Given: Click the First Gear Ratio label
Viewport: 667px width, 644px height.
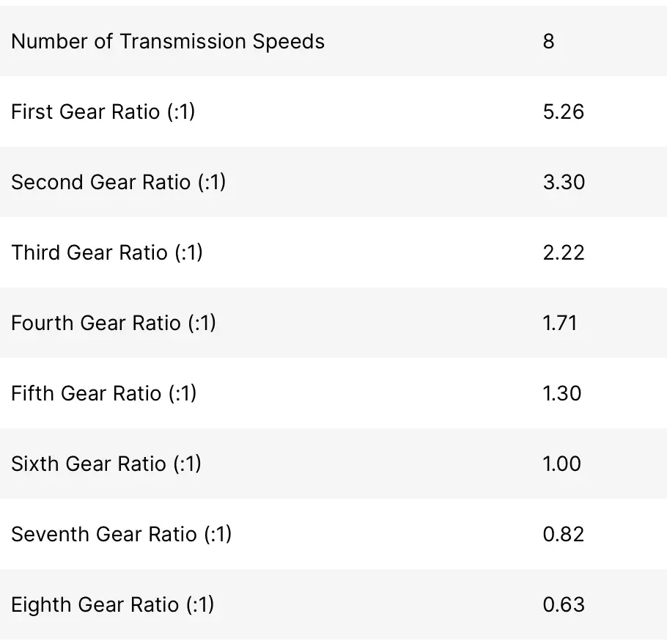Looking at the screenshot, I should [103, 111].
